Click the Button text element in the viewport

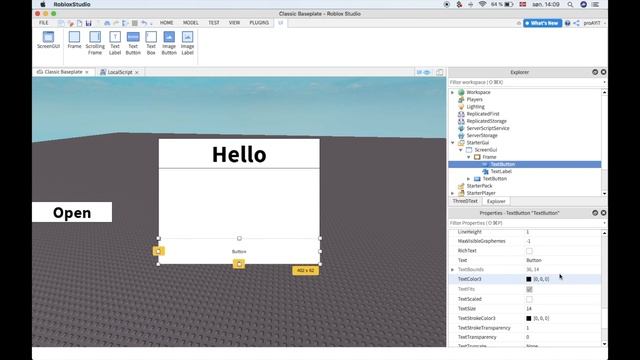coord(239,251)
